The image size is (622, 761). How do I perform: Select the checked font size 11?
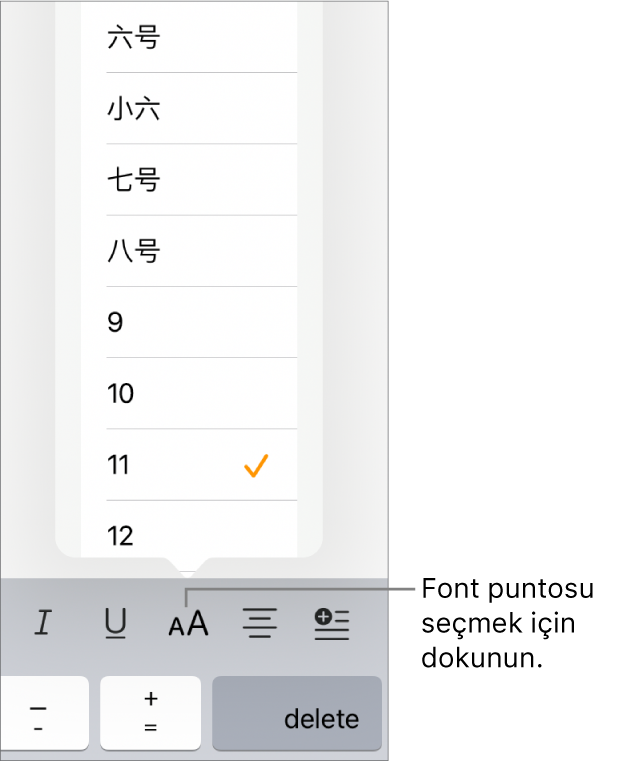(189, 465)
